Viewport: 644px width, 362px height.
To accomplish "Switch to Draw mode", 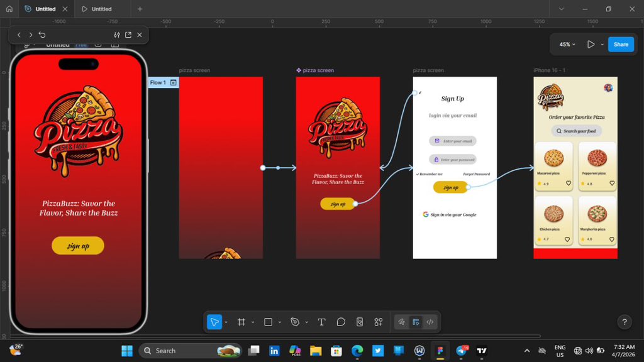I will (x=402, y=322).
